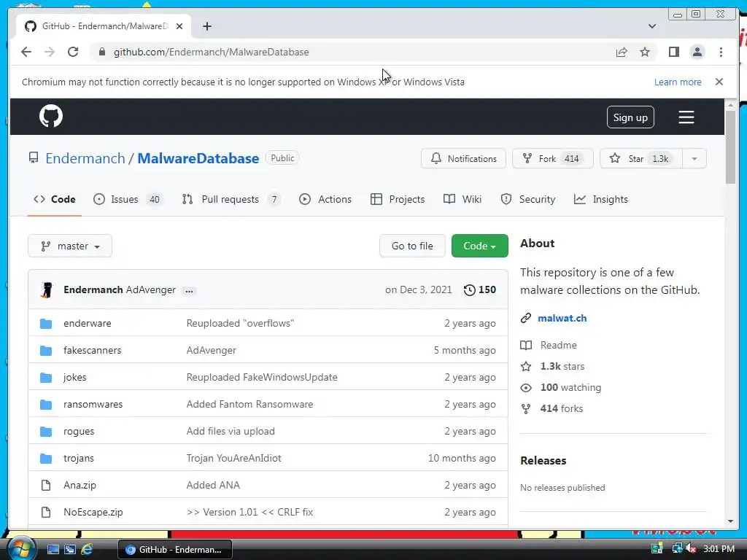Viewport: 747px width, 560px height.
Task: Open the Learn more link
Action: [678, 82]
